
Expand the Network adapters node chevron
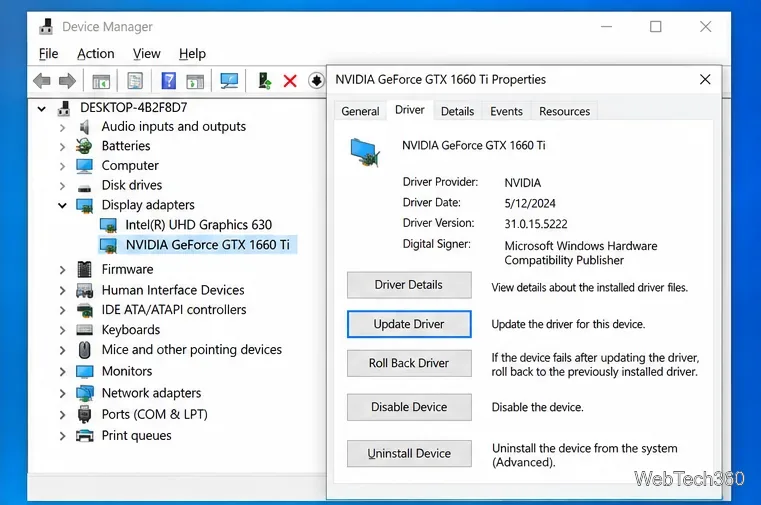62,393
